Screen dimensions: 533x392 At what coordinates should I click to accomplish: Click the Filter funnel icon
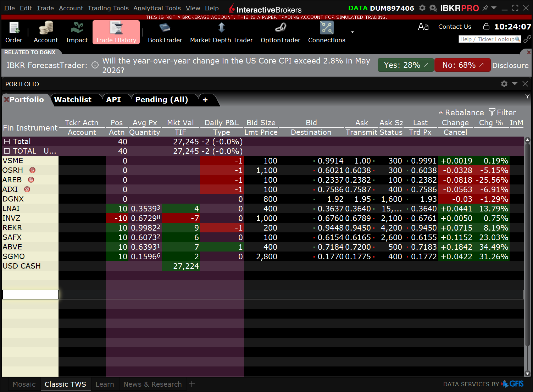pyautogui.click(x=492, y=112)
